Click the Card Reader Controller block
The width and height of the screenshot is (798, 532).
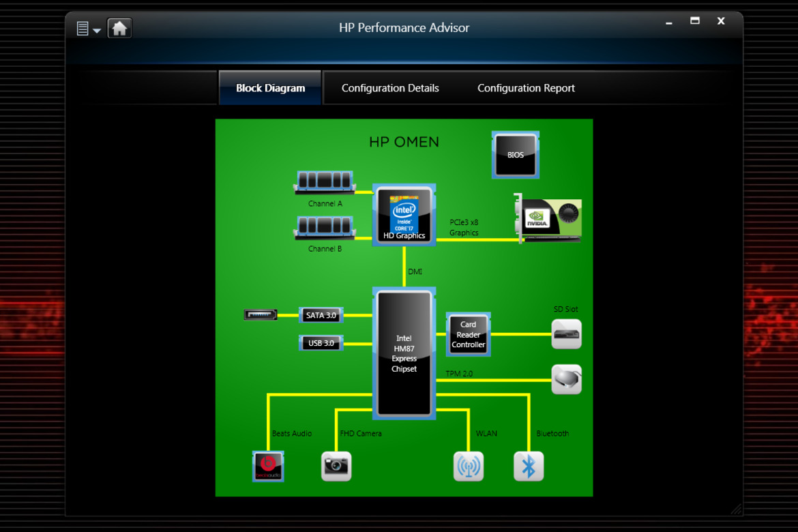click(468, 334)
